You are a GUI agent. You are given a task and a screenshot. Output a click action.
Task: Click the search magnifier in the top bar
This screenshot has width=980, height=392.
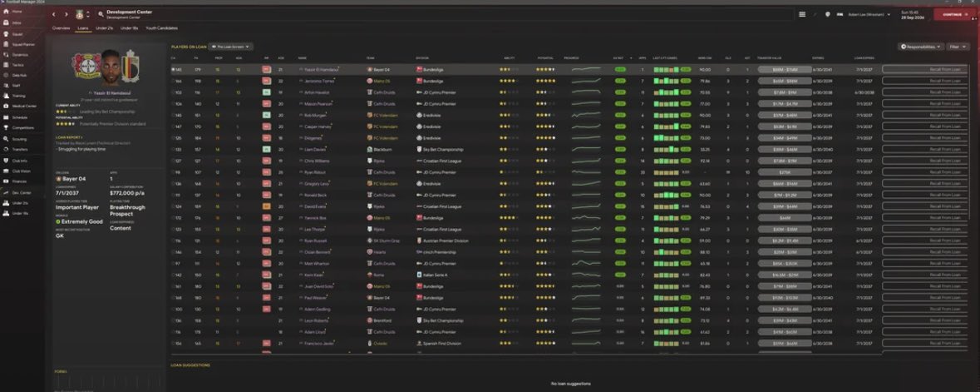click(101, 14)
